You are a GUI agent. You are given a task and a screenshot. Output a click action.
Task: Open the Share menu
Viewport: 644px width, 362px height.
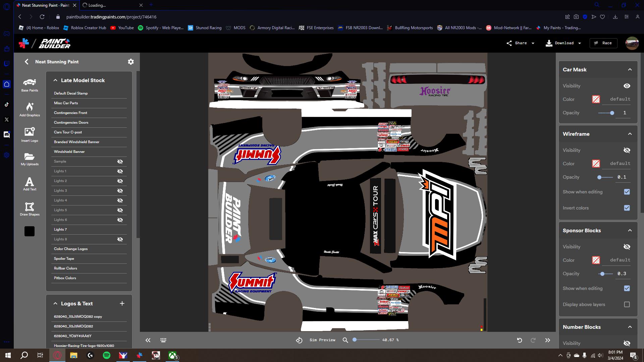tap(520, 43)
